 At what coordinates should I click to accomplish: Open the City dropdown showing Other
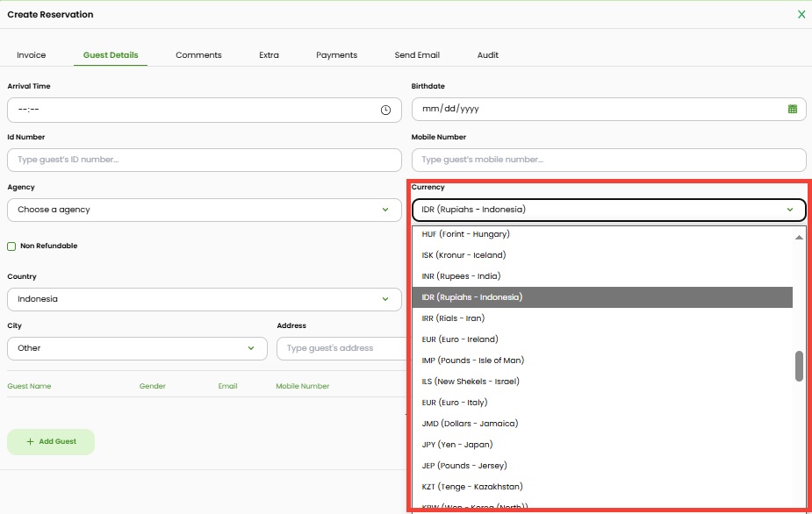[x=137, y=348]
